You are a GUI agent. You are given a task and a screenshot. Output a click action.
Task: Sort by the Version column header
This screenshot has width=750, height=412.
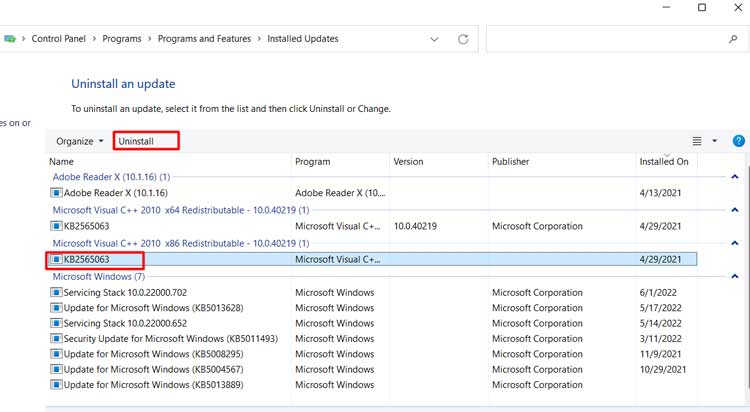tap(408, 162)
